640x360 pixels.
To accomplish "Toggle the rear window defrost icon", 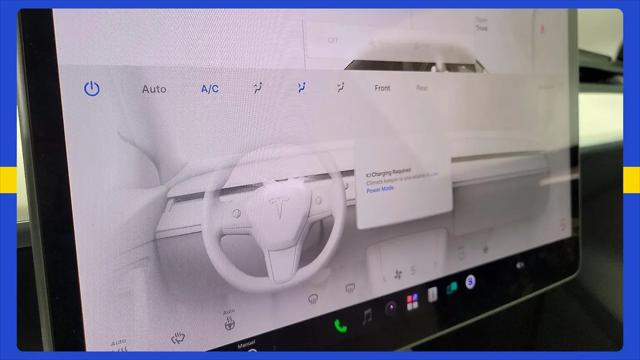I will pos(350,288).
